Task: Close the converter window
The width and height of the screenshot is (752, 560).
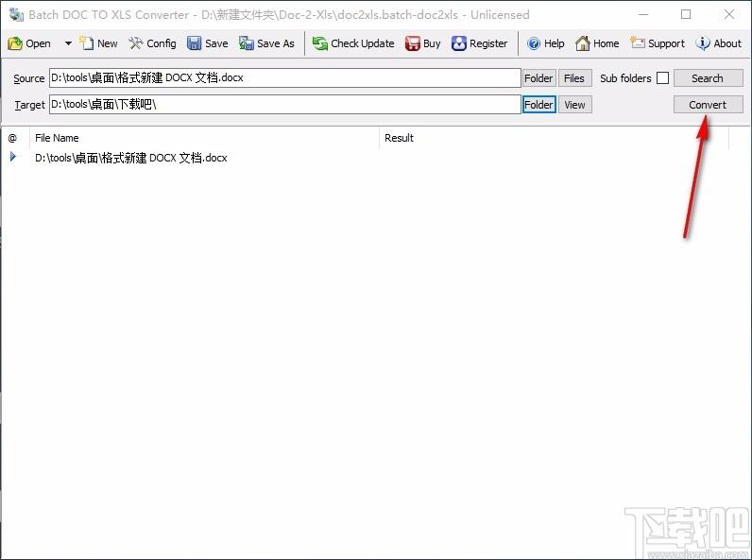Action: pos(729,15)
